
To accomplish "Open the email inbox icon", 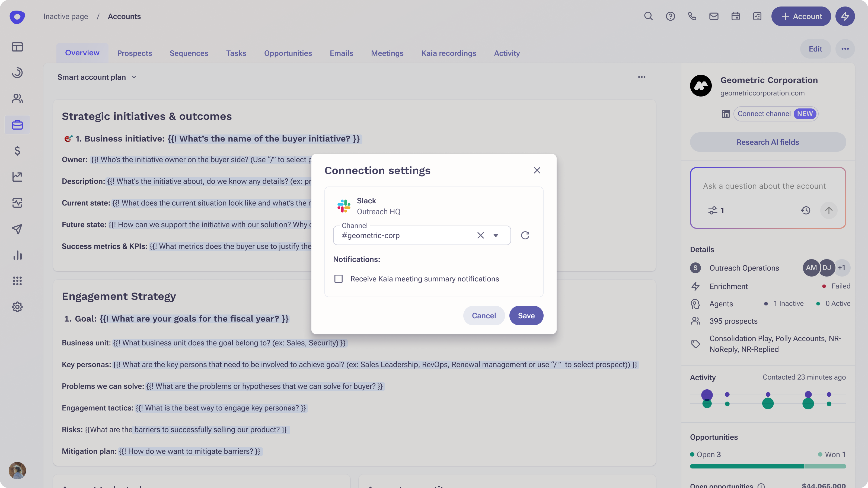I will 714,16.
